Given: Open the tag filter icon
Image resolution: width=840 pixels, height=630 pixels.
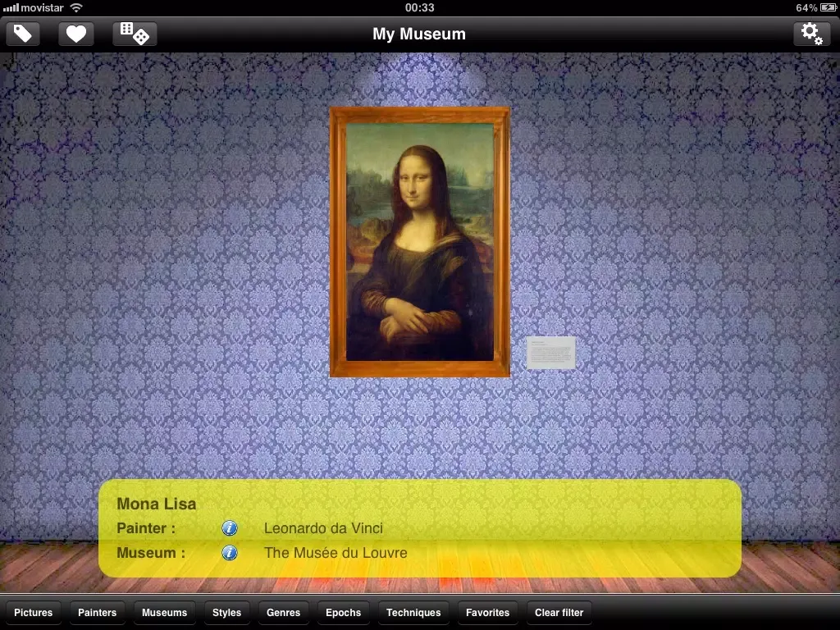Looking at the screenshot, I should (23, 34).
